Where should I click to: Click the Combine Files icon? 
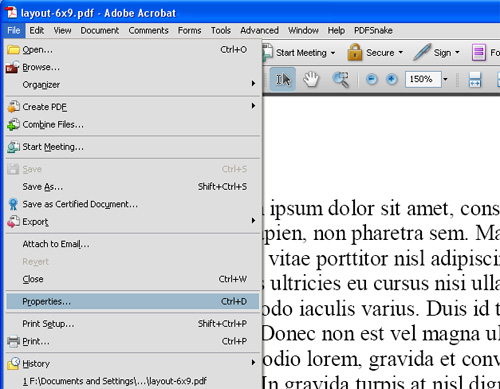point(13,124)
